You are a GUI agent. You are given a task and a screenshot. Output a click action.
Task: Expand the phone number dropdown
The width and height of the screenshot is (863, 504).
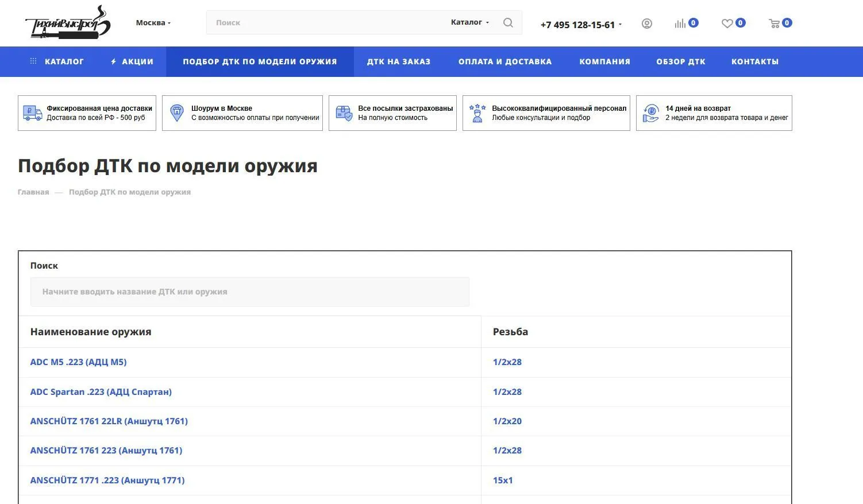(581, 25)
